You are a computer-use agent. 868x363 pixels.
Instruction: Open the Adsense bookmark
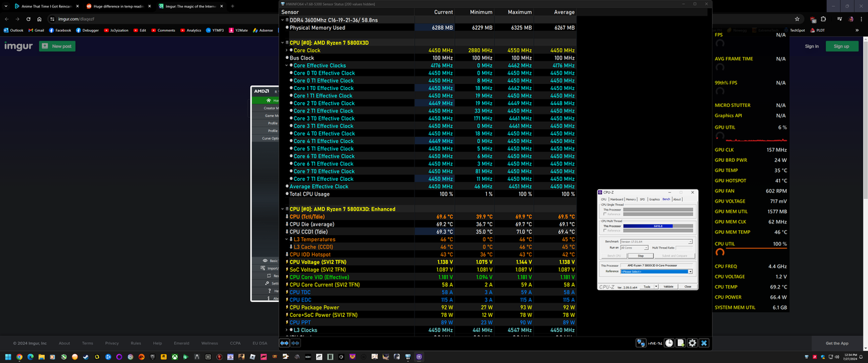[262, 30]
